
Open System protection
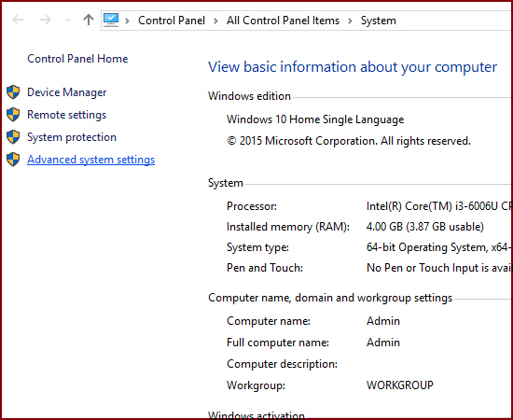[72, 137]
